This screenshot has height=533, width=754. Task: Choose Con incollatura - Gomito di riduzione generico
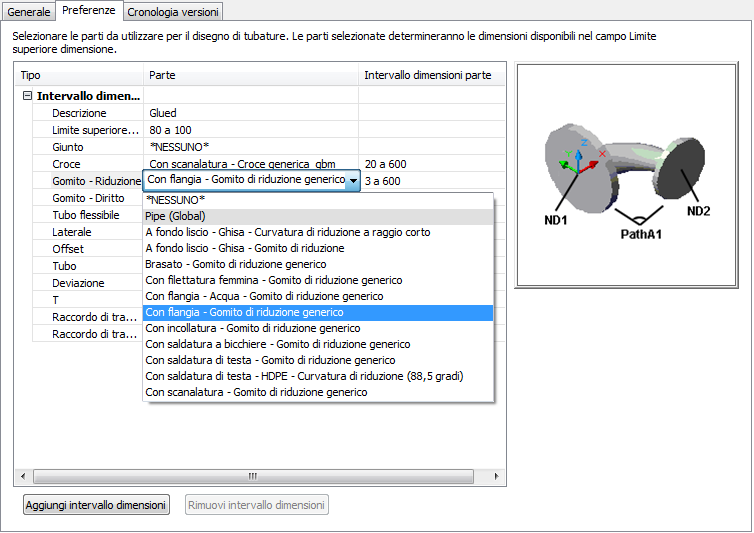tap(318, 328)
